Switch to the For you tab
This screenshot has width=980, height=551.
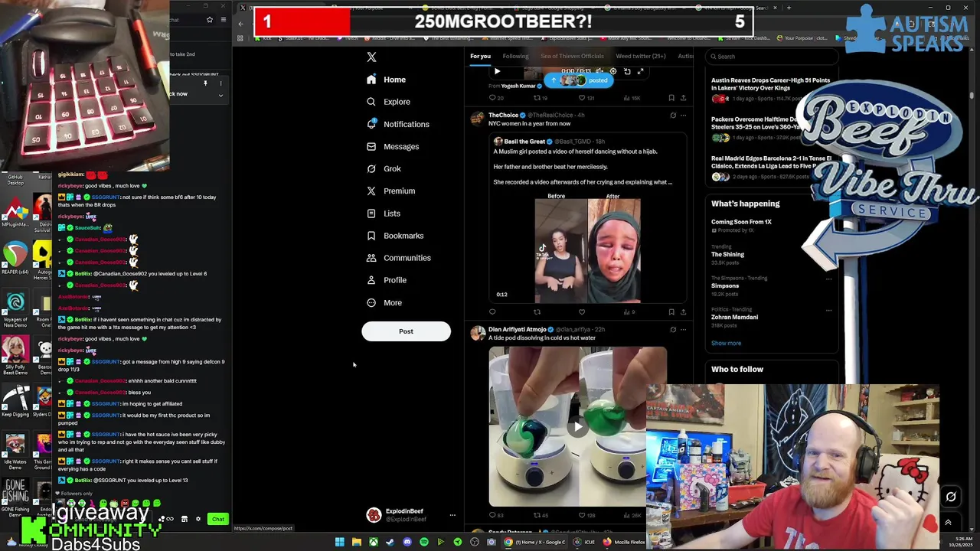(x=480, y=56)
